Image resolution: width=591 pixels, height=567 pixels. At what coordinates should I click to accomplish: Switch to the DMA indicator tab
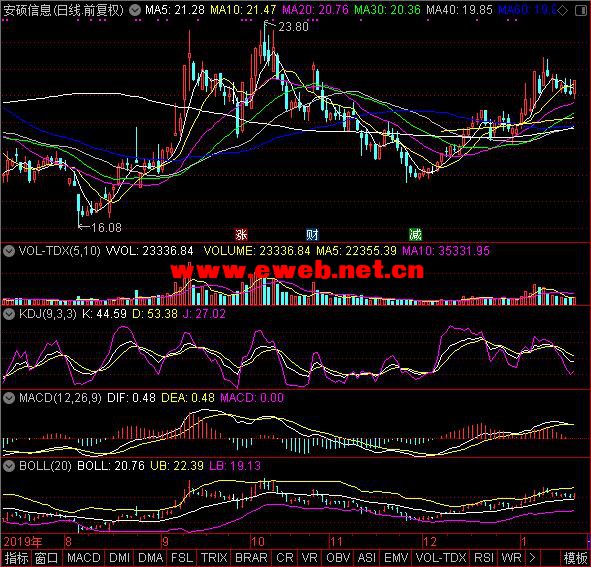150,558
